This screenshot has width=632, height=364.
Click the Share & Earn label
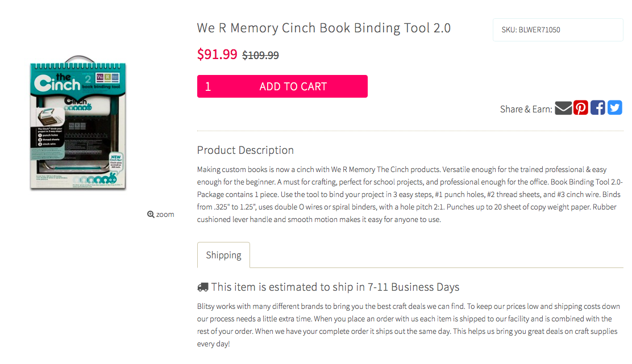(x=526, y=109)
